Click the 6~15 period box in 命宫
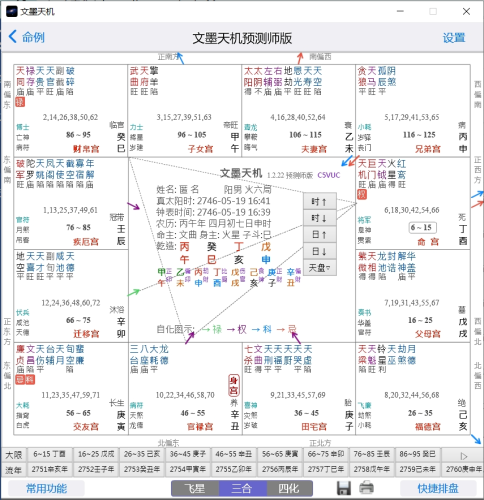484x500 pixels. pos(422,228)
